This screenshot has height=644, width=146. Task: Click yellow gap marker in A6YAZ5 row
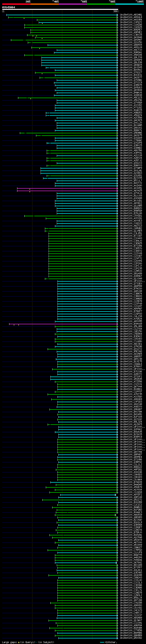click(x=30, y=192)
